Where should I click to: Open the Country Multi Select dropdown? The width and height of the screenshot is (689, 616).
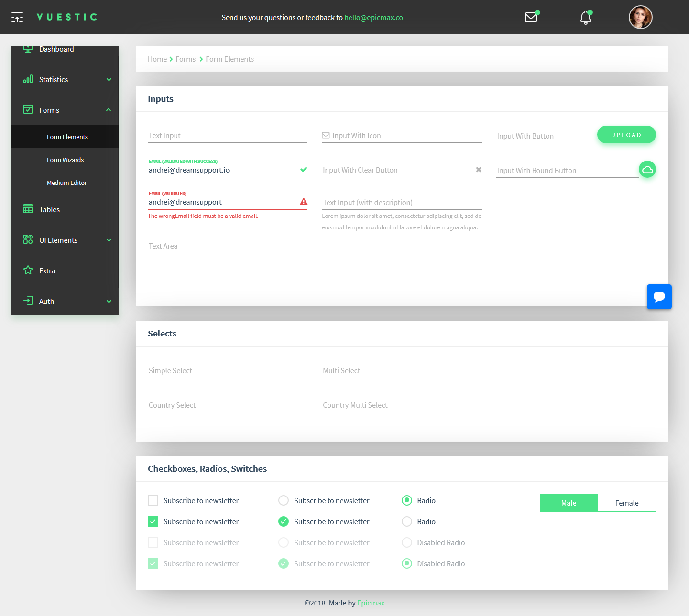402,405
